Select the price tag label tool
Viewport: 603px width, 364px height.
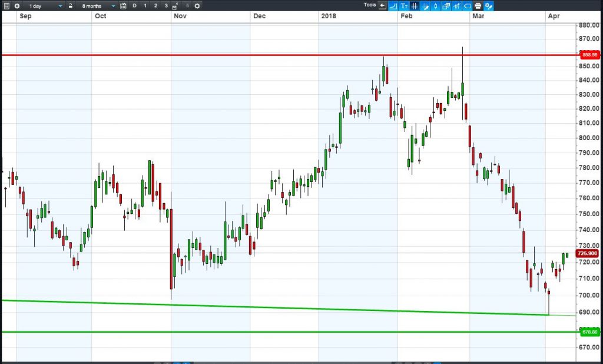pos(467,6)
